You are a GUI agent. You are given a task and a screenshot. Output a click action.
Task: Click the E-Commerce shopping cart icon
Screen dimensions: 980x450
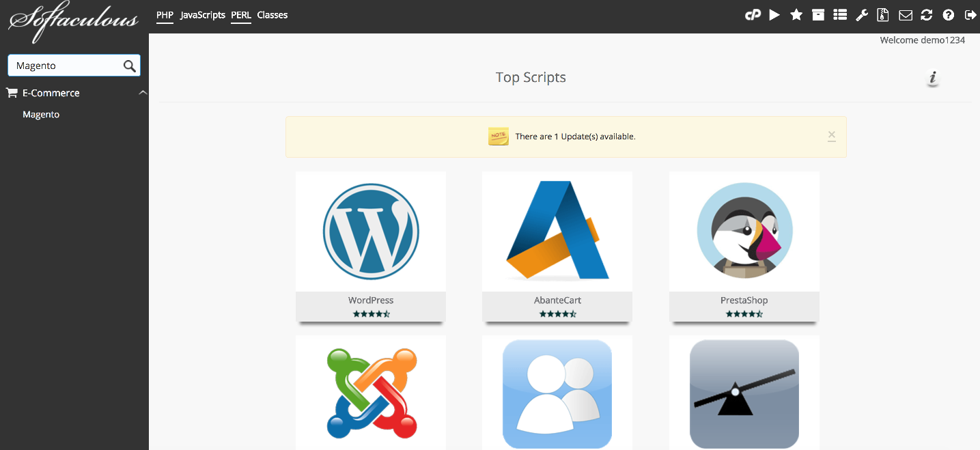click(x=12, y=92)
